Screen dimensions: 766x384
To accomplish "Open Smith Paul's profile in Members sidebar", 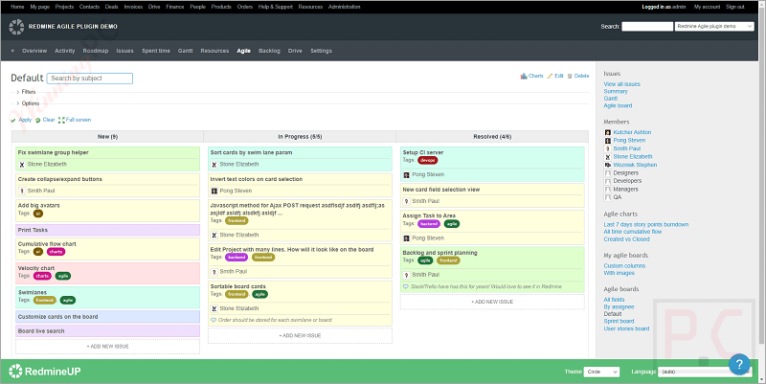I will (x=627, y=149).
